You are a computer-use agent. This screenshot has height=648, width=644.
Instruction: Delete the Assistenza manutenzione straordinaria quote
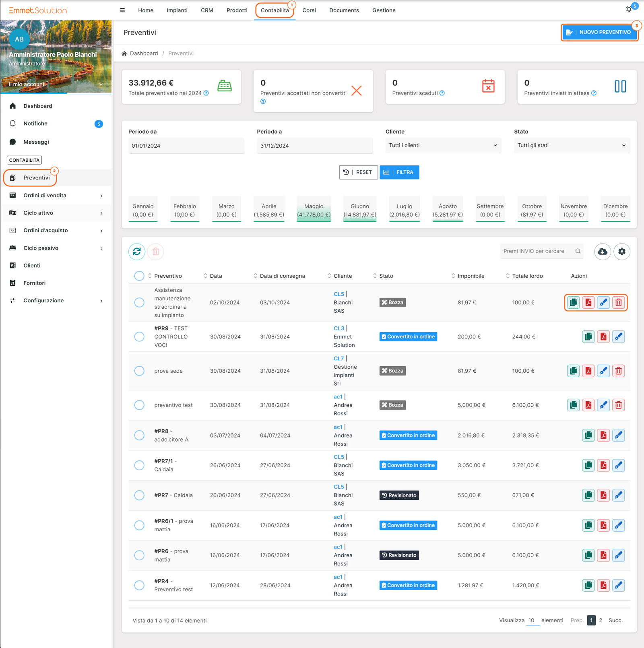(619, 302)
